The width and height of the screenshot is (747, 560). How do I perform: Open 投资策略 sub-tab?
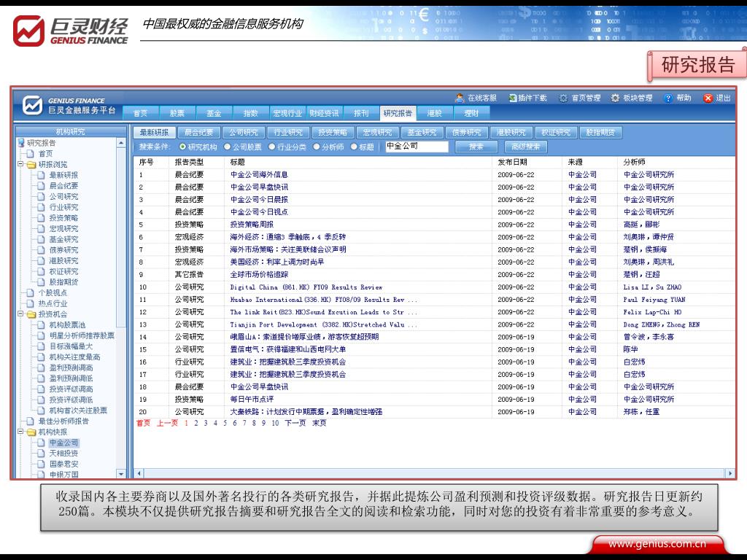333,133
